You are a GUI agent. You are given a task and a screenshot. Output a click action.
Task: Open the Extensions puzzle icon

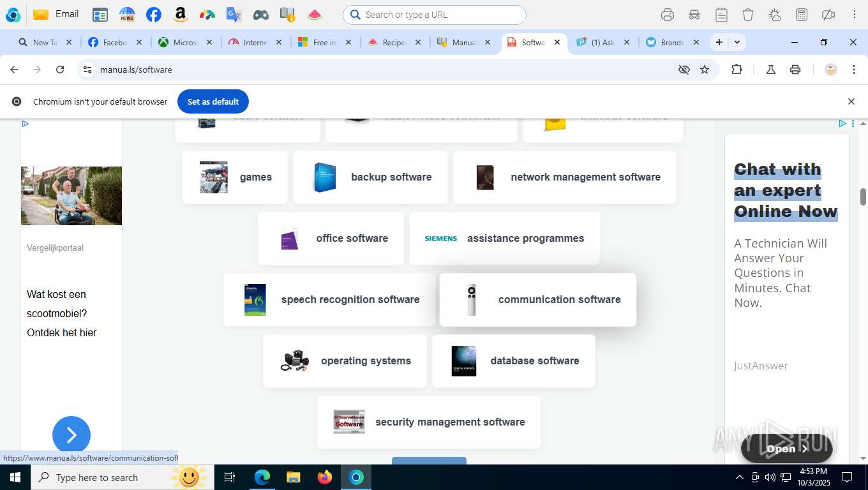[x=737, y=70]
